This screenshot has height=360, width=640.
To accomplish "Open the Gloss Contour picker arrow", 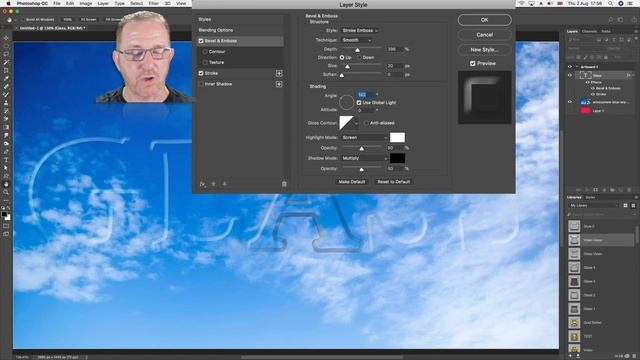I will 356,123.
